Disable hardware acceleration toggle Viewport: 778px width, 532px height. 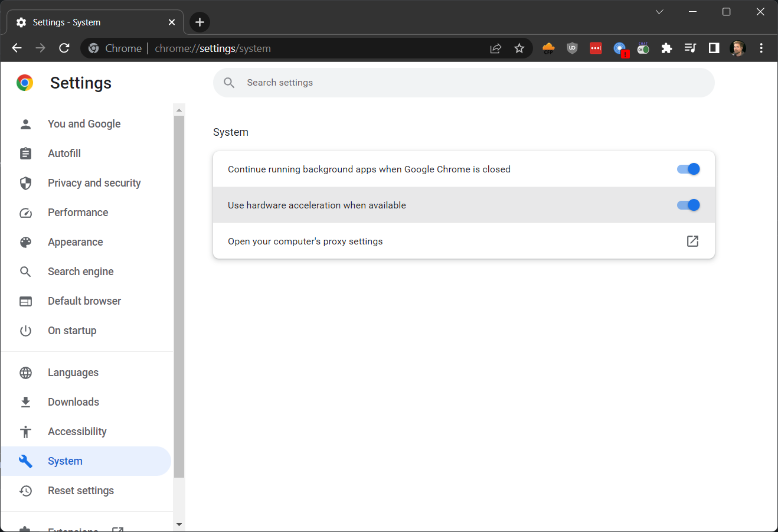(688, 205)
